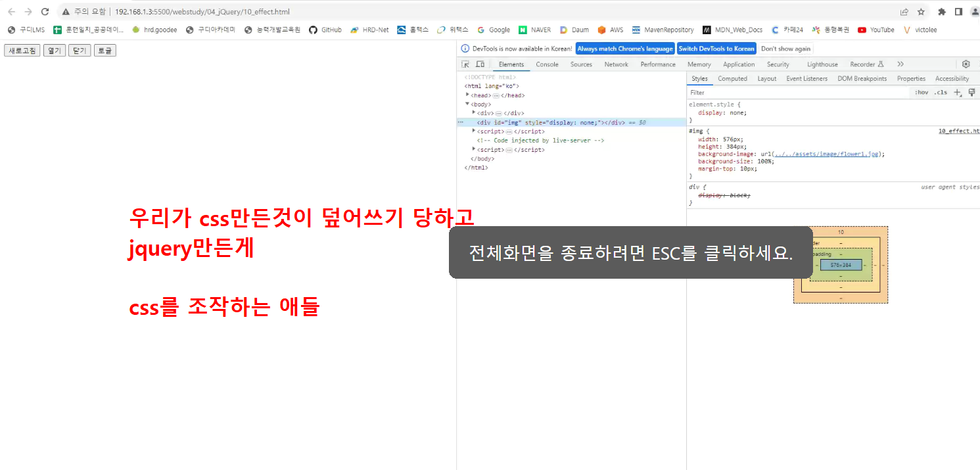
Task: Open the victolee bookmark
Action: pyautogui.click(x=920, y=30)
